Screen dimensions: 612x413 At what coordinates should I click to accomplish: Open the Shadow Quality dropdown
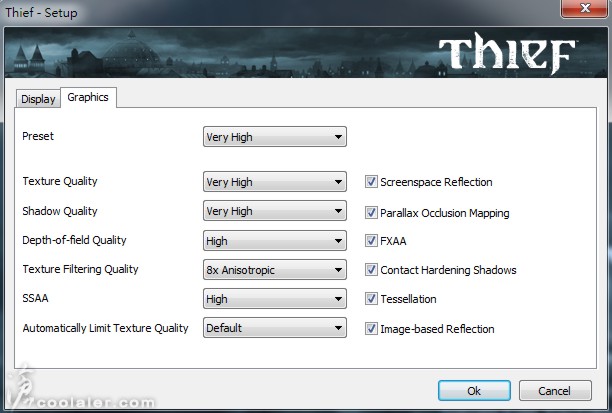(275, 211)
